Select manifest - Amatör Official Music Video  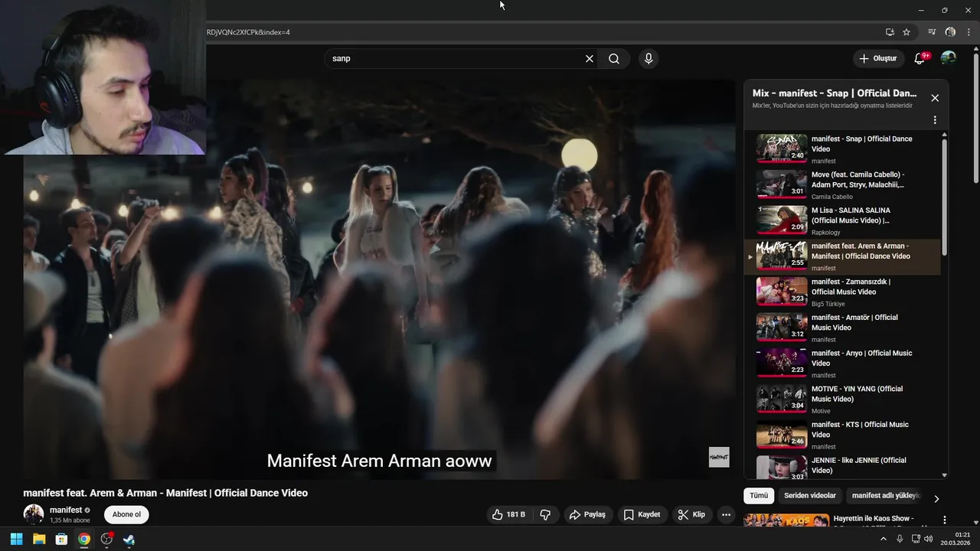tap(841, 328)
